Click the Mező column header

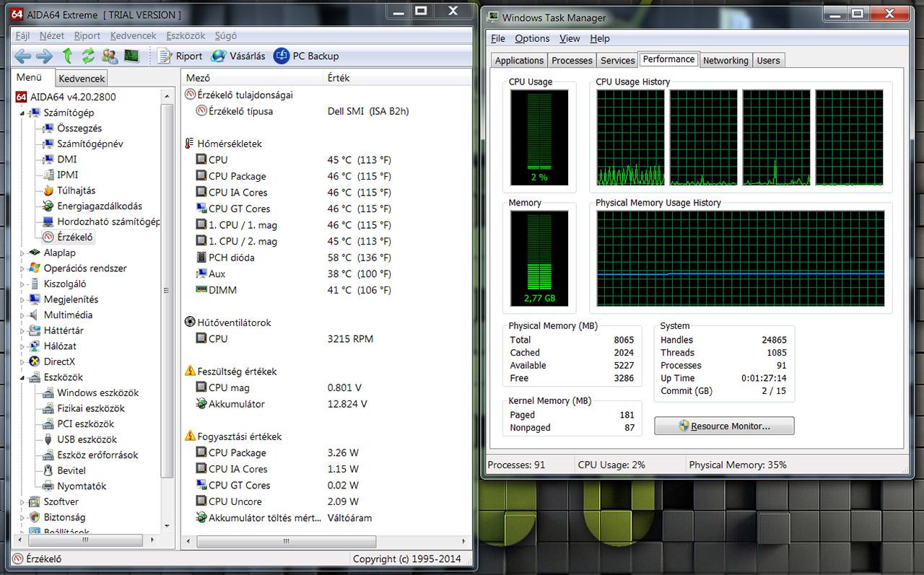(252, 77)
